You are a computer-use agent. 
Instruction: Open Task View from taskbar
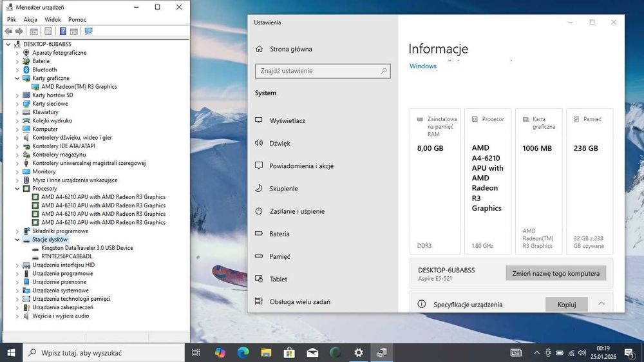pos(196,352)
